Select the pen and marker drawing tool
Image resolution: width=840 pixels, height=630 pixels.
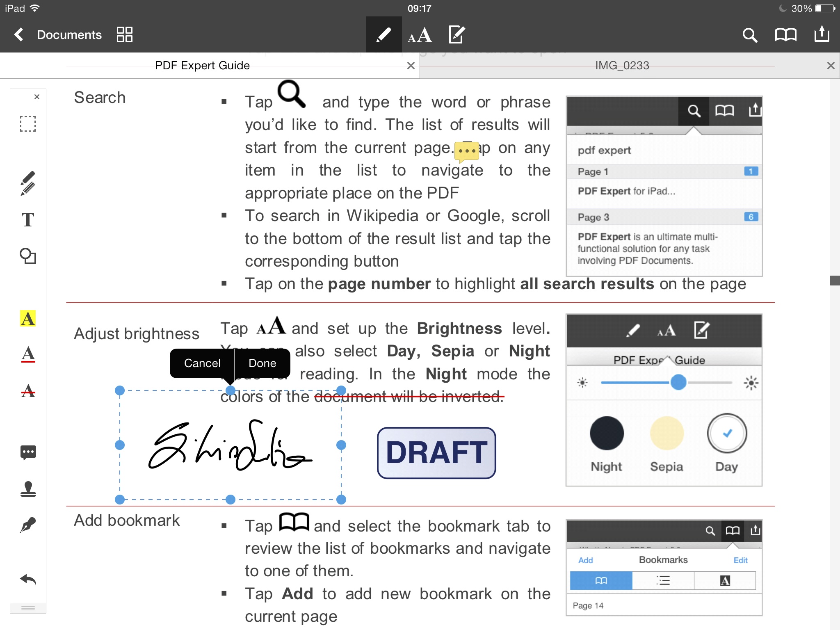click(28, 183)
